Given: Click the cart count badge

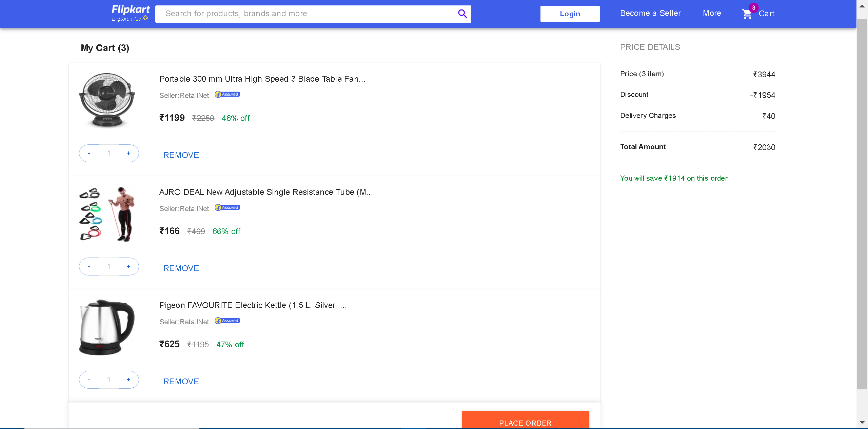Looking at the screenshot, I should pos(753,7).
